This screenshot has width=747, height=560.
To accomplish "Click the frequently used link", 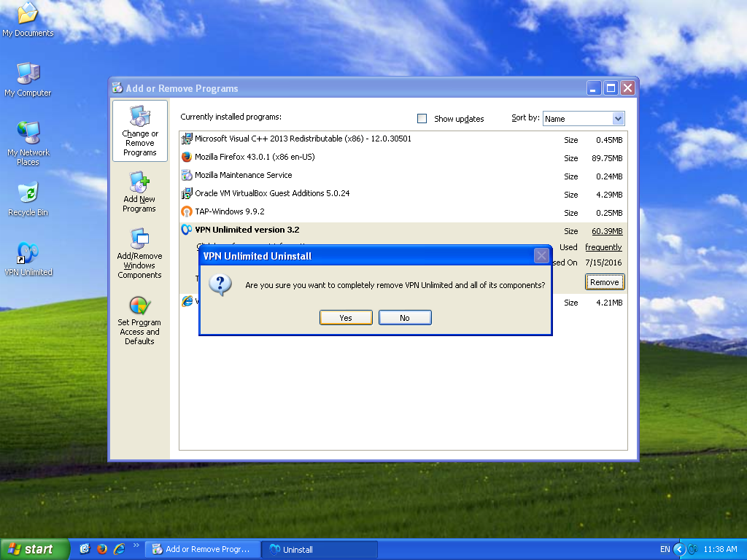I will click(x=603, y=247).
